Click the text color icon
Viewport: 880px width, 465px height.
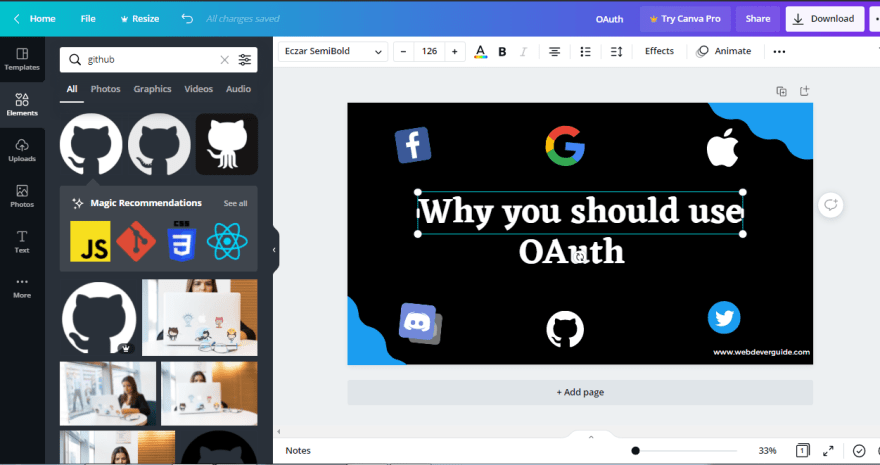(x=480, y=52)
